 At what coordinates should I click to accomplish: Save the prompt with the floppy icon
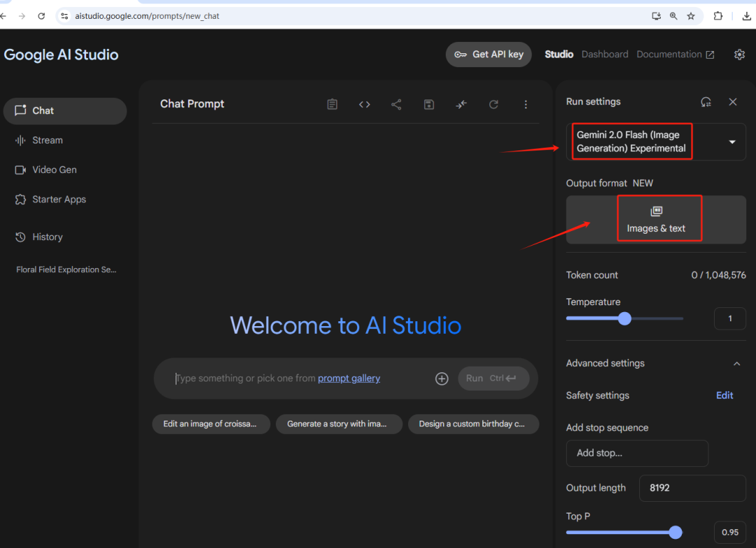point(428,104)
